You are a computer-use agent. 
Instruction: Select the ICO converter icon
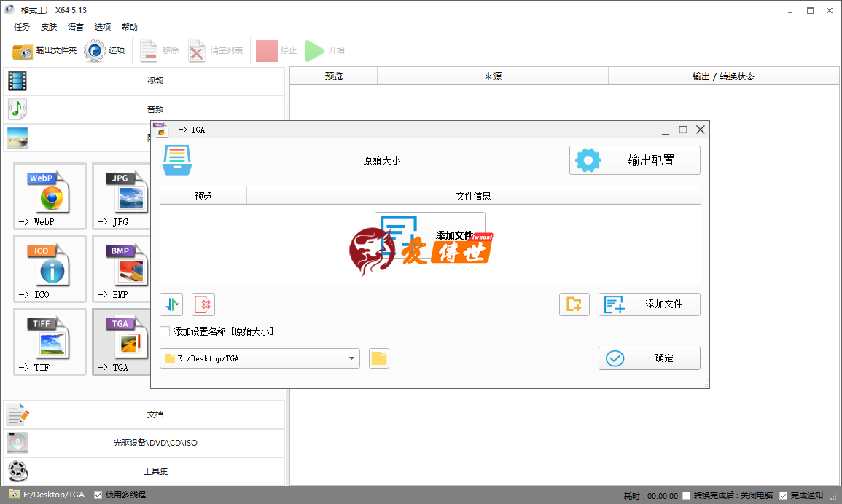click(x=49, y=269)
